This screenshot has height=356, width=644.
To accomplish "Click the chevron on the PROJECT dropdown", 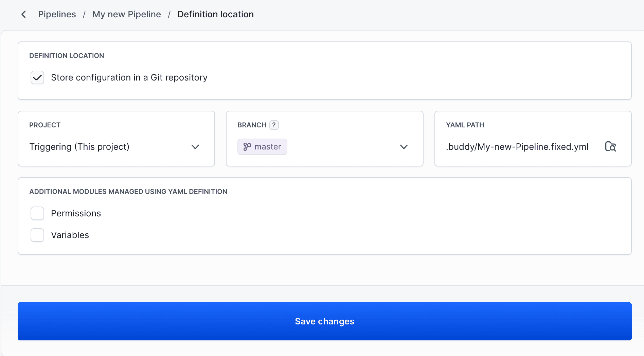I will pos(195,147).
